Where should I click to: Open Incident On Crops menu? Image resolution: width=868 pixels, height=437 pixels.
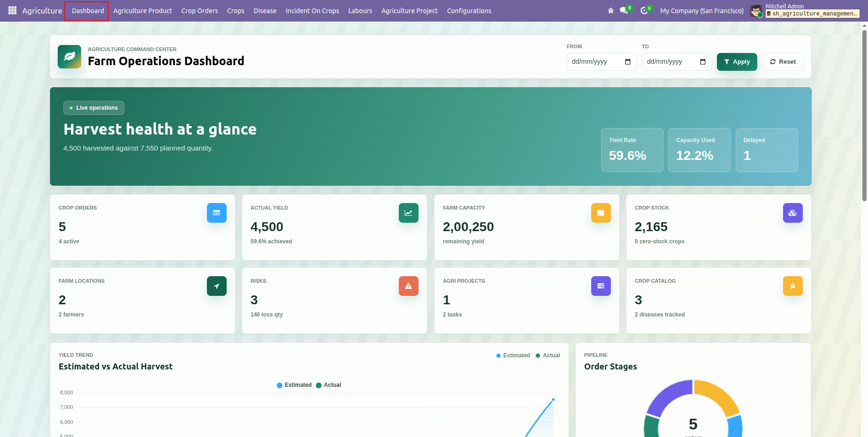click(x=312, y=11)
